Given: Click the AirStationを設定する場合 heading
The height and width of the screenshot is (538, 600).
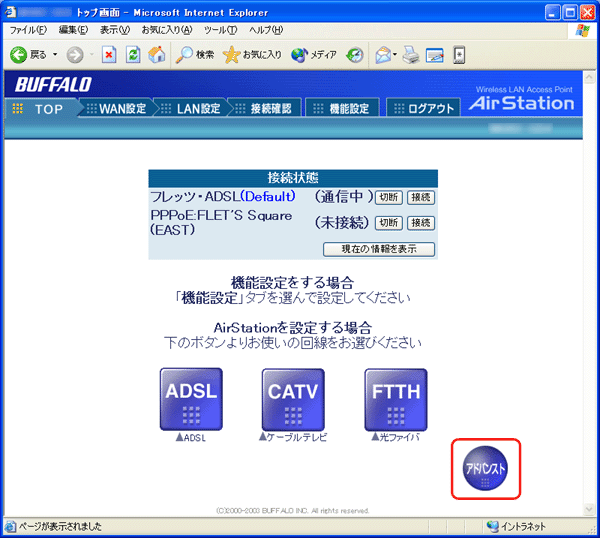Looking at the screenshot, I should click(293, 328).
